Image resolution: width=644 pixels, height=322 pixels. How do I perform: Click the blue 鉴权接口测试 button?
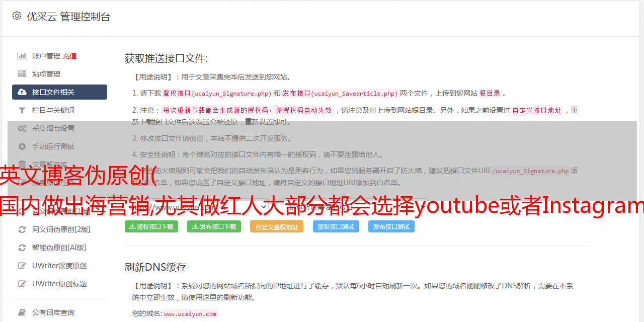tap(336, 226)
